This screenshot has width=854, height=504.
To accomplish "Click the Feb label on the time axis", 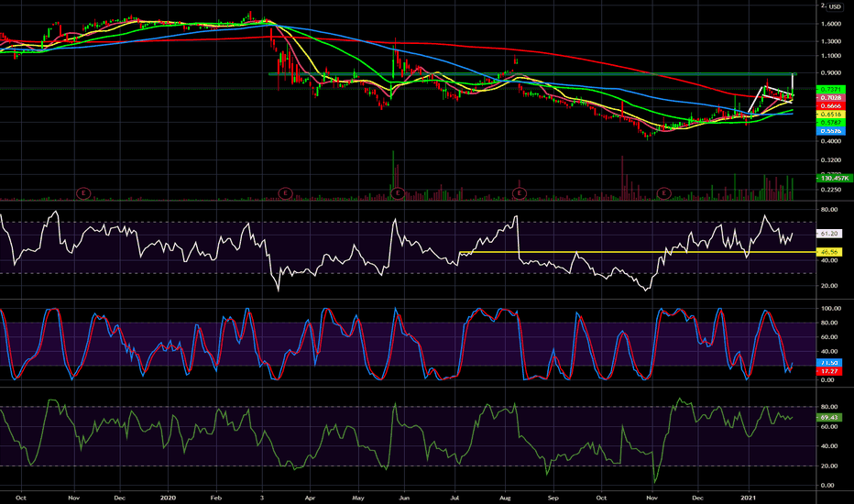I will 215,498.
